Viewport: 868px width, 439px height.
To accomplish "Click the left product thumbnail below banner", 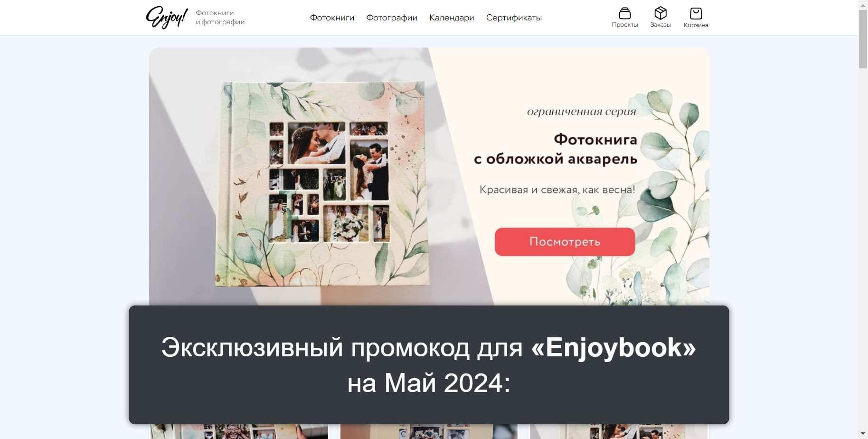I will (x=239, y=431).
